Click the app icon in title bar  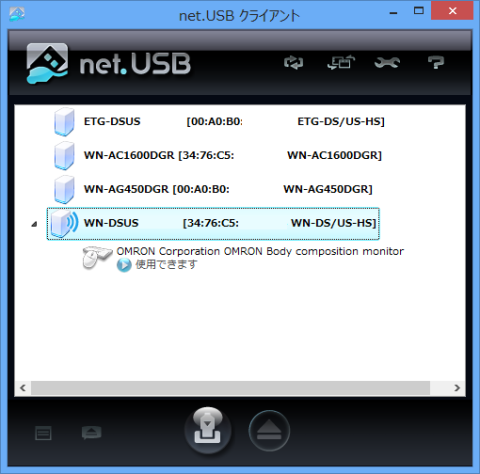pyautogui.click(x=17, y=14)
